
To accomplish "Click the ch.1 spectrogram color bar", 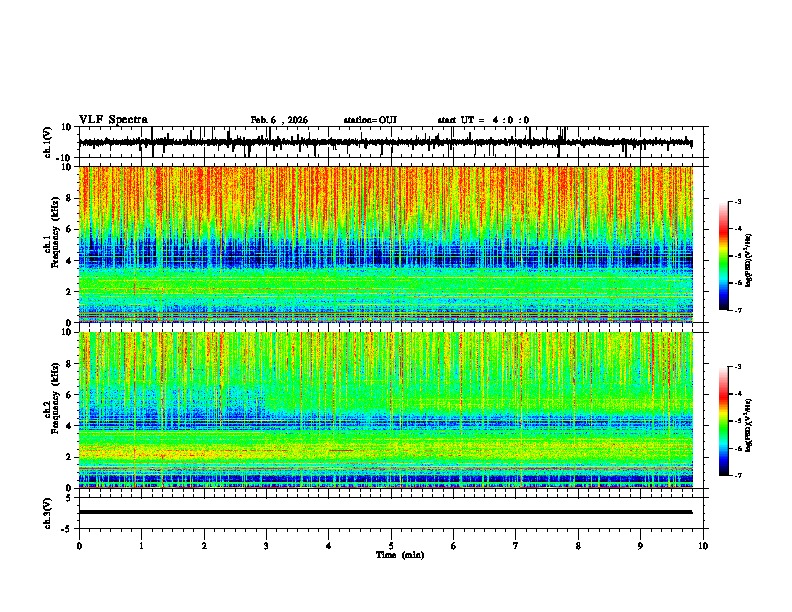I will click(x=724, y=256).
